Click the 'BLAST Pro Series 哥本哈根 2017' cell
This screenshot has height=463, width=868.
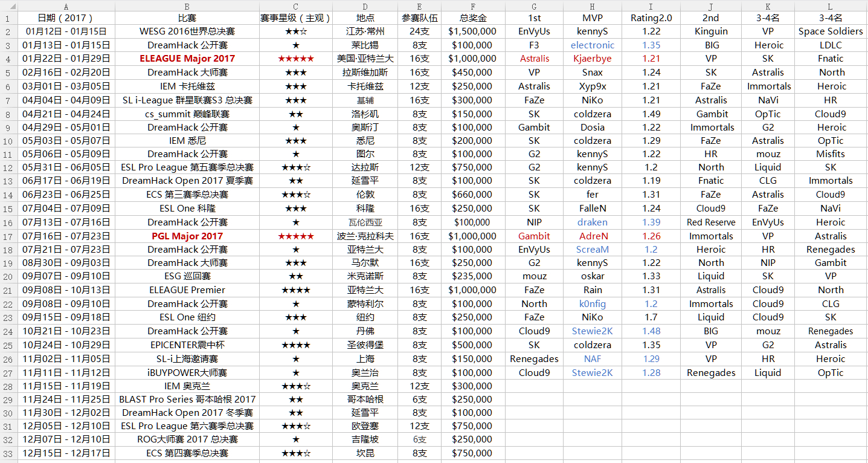coord(187,399)
